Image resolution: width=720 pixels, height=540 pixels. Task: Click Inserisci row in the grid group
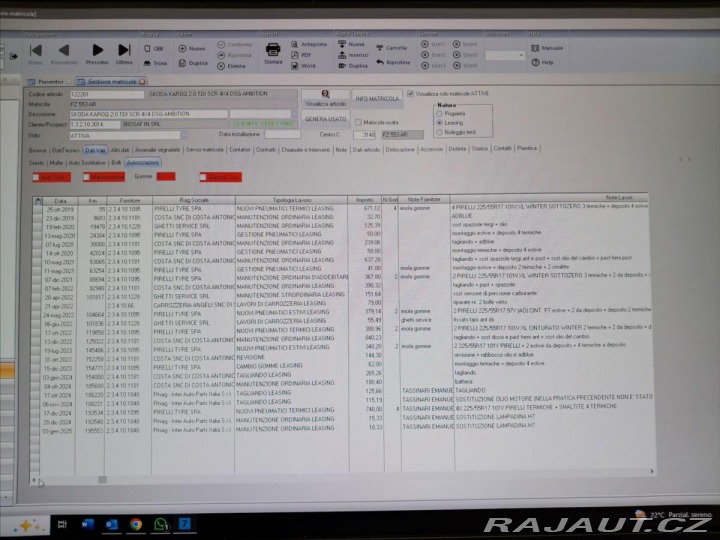coord(353,55)
